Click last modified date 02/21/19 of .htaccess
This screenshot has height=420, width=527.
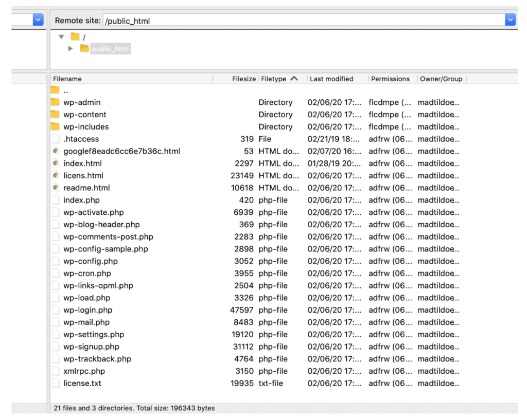333,139
